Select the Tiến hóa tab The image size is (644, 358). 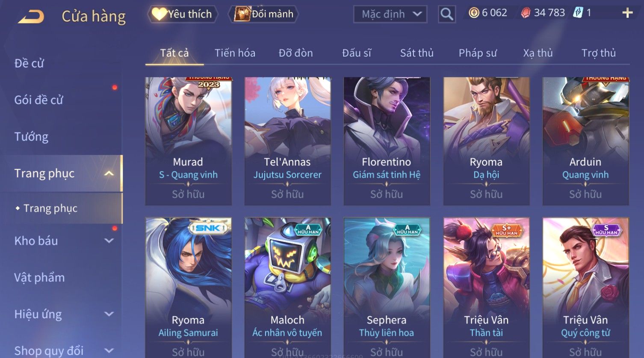click(x=235, y=53)
